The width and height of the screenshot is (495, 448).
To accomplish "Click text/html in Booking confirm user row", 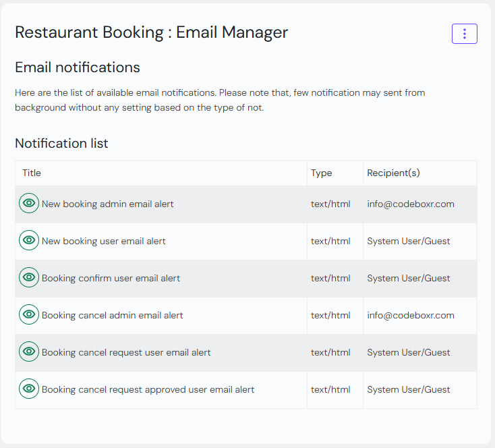I will [330, 279].
